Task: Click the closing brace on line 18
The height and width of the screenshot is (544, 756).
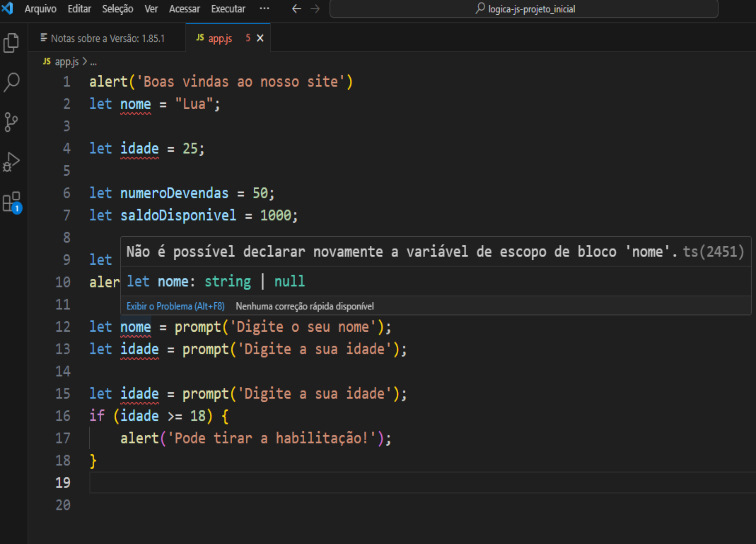Action: pos(93,461)
